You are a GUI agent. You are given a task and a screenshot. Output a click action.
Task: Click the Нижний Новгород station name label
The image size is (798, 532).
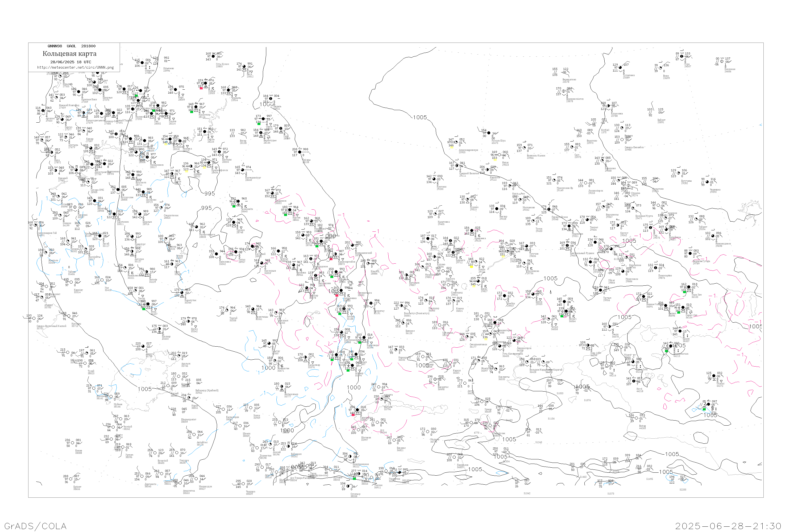tap(69, 106)
